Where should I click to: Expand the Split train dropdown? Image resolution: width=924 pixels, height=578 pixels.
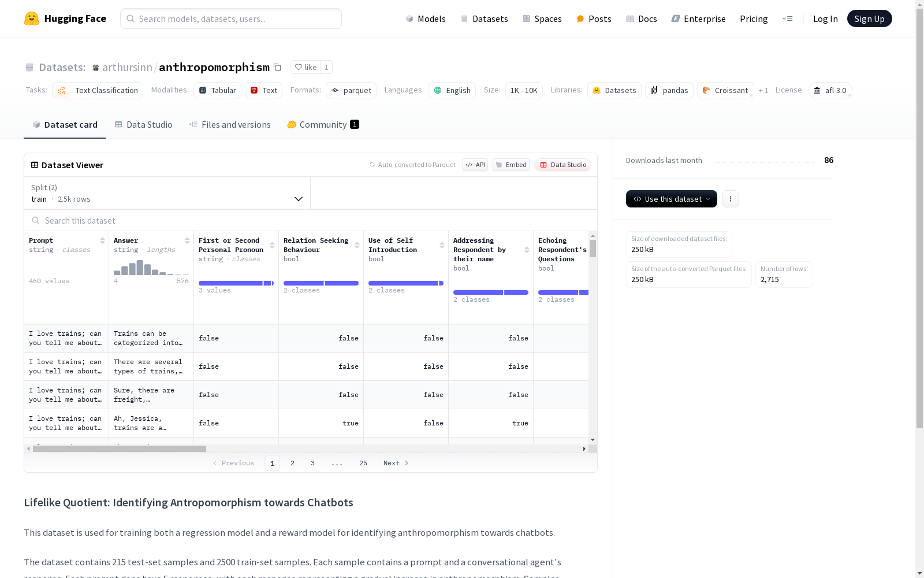click(x=167, y=193)
